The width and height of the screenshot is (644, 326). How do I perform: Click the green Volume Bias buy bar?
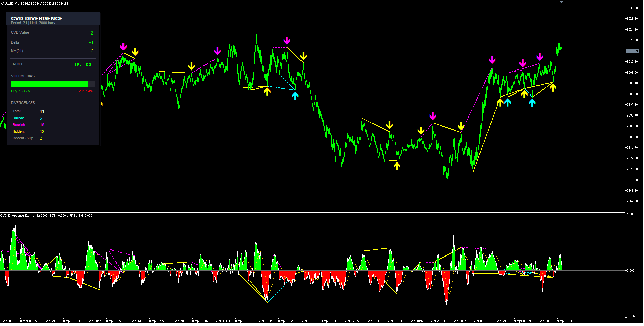click(50, 84)
